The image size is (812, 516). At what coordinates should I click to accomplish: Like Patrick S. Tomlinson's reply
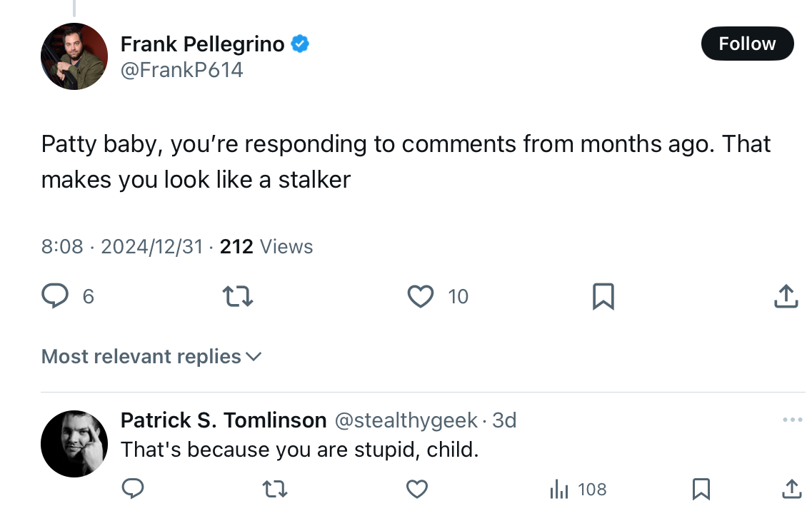click(x=417, y=489)
